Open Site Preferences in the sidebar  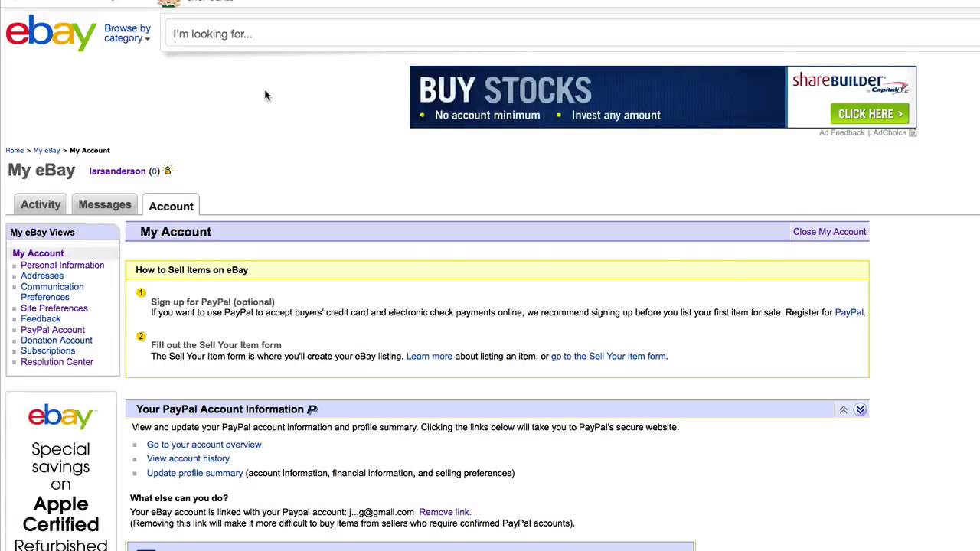pos(54,308)
